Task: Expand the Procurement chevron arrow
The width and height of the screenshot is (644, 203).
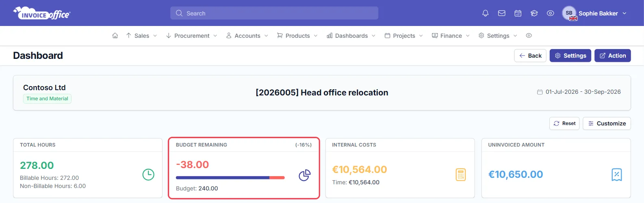Action: click(x=215, y=36)
